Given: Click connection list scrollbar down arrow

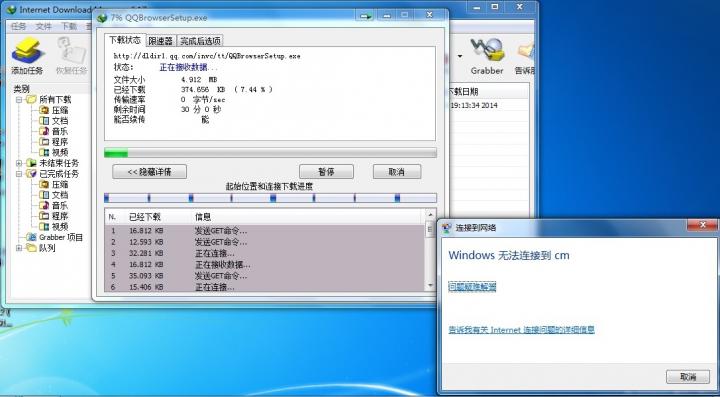Looking at the screenshot, I should point(430,285).
